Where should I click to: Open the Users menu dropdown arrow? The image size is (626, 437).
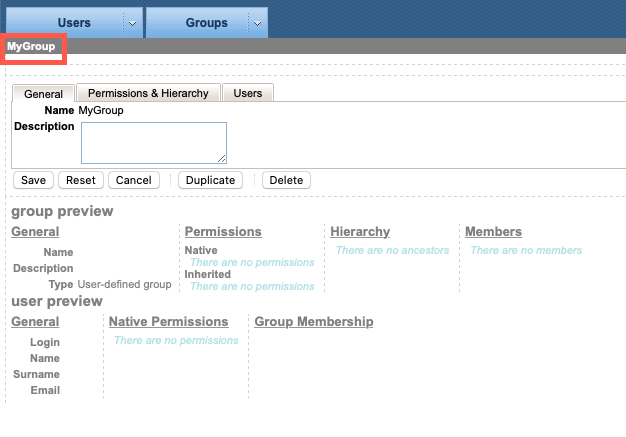pos(133,23)
